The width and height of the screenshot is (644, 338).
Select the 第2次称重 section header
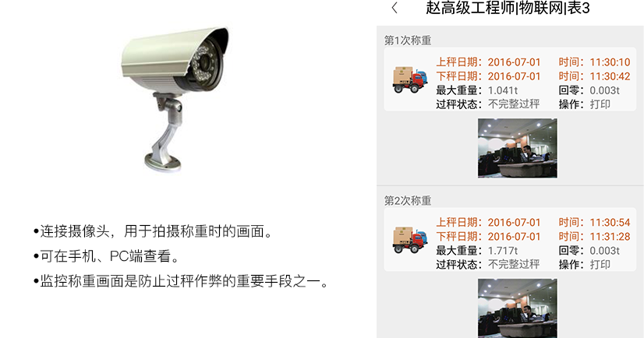click(408, 201)
